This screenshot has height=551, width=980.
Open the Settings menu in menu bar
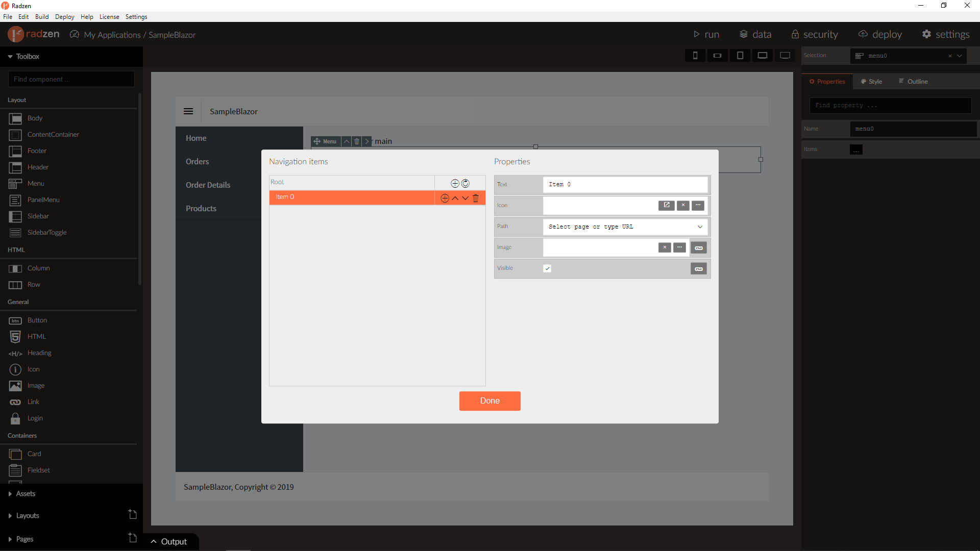pyautogui.click(x=136, y=17)
